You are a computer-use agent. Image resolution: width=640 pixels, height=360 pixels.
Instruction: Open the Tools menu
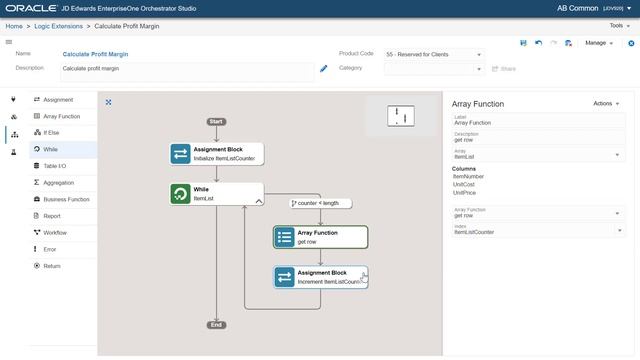[x=620, y=26]
